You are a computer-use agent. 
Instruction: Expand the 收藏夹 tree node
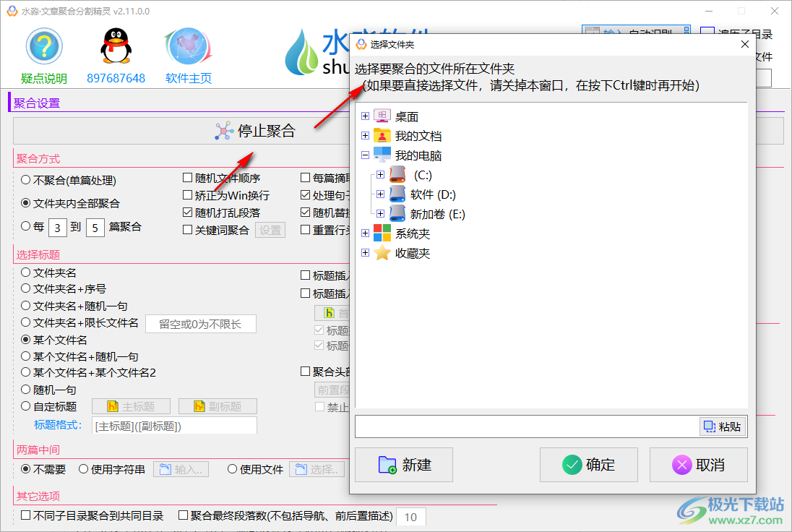[365, 252]
